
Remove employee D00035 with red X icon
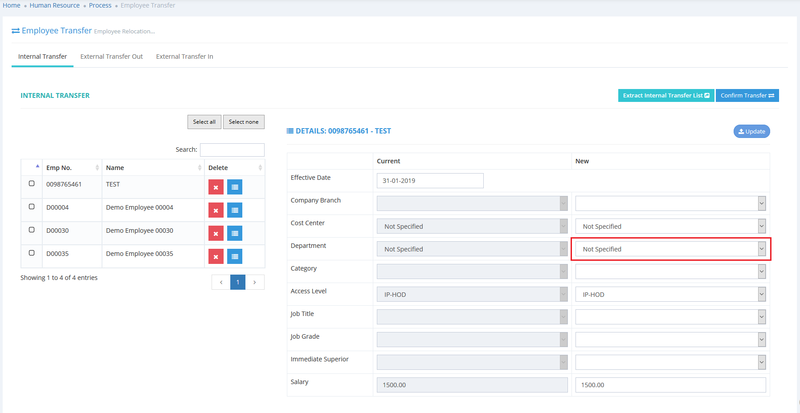point(215,257)
